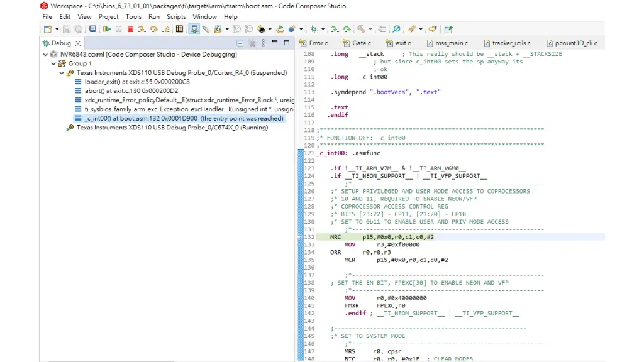This screenshot has height=362, width=644.
Task: Open the Window menu
Action: 204,17
